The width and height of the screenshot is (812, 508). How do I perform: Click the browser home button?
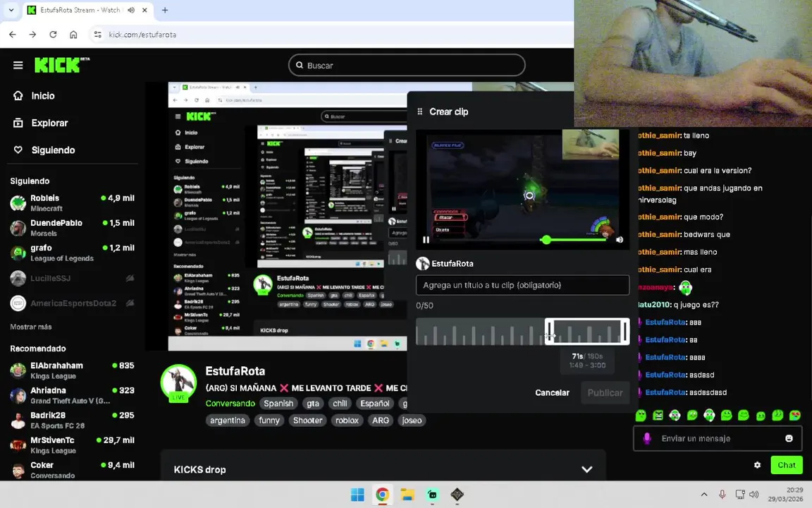point(73,34)
